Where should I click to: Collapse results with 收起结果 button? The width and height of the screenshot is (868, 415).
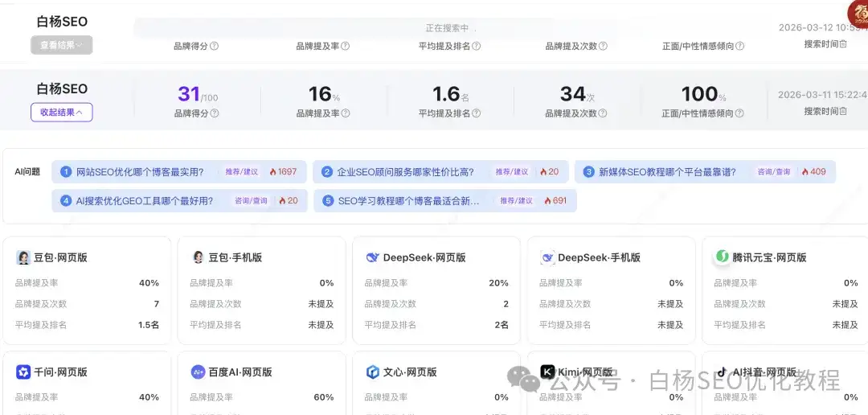tap(61, 113)
